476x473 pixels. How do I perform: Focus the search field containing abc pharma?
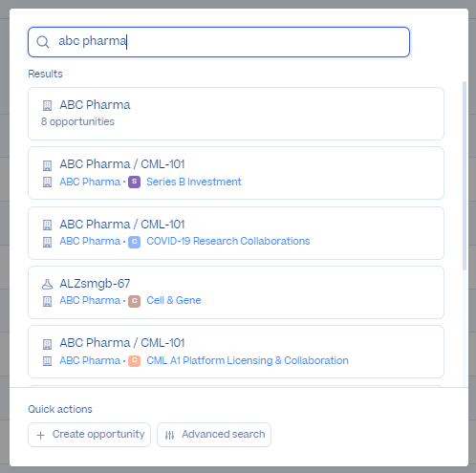(219, 42)
